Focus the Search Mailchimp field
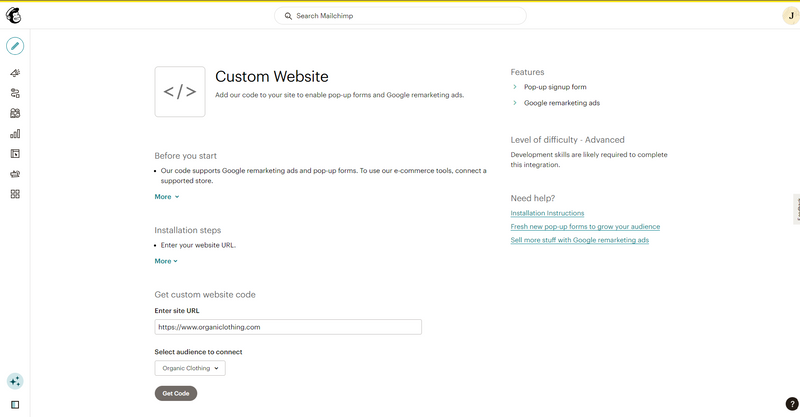The image size is (800, 417). coord(400,16)
